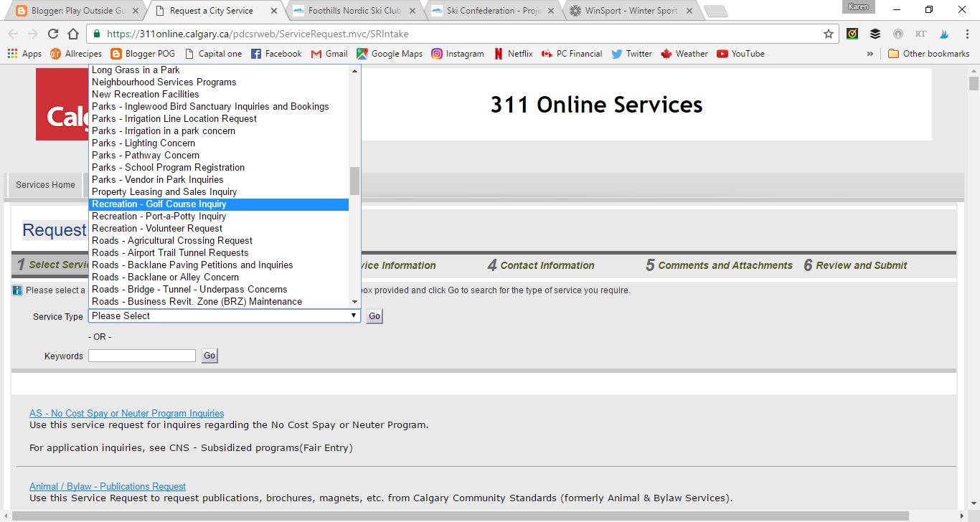Screen dimensions: 980x522
Task: Click the page horizontal scrollbar
Action: tap(459, 516)
